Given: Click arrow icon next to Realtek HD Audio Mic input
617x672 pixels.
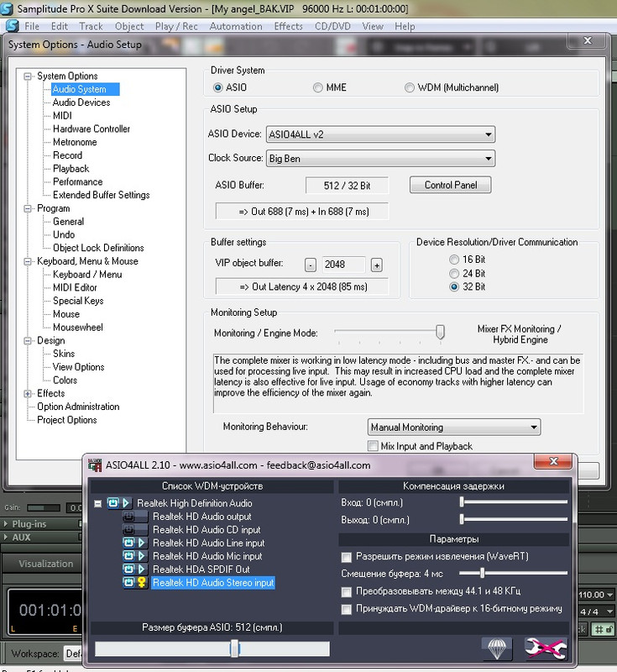Looking at the screenshot, I should pos(142,556).
